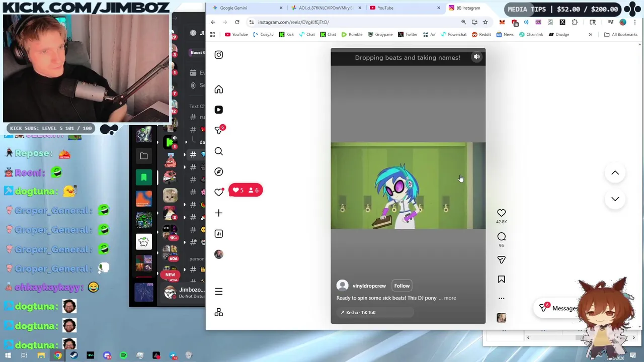Open File Explorer from the taskbar
644x362 pixels.
41,356
